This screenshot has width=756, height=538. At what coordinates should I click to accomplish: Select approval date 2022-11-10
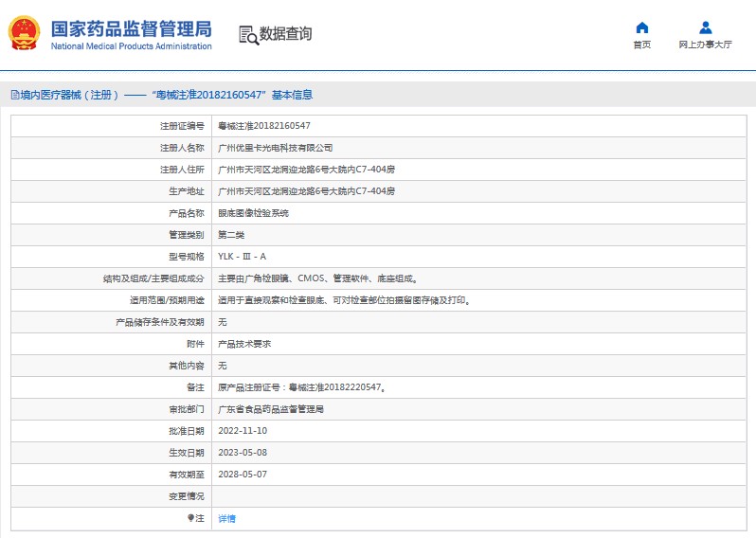[x=243, y=431]
